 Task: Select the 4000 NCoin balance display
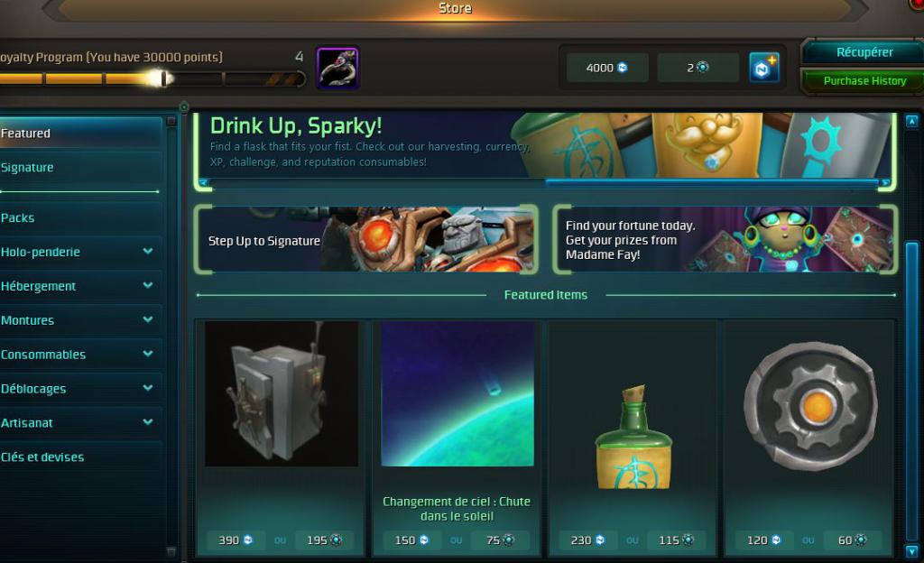click(607, 68)
